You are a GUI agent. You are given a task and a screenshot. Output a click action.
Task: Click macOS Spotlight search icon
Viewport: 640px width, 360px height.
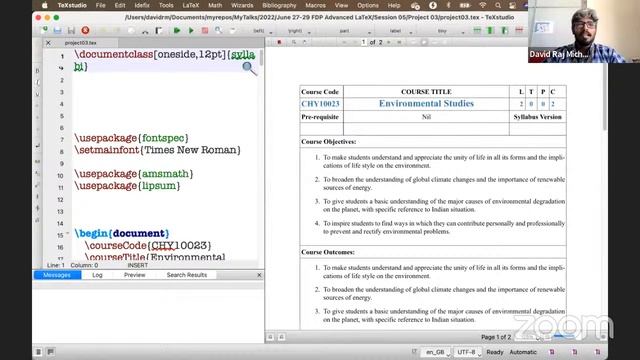click(498, 5)
